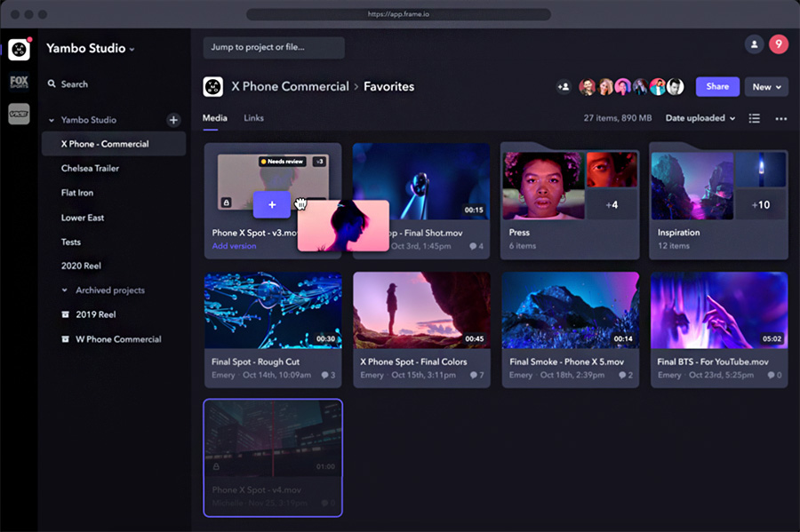
Task: Click the Jump to project or file field
Action: click(x=274, y=47)
